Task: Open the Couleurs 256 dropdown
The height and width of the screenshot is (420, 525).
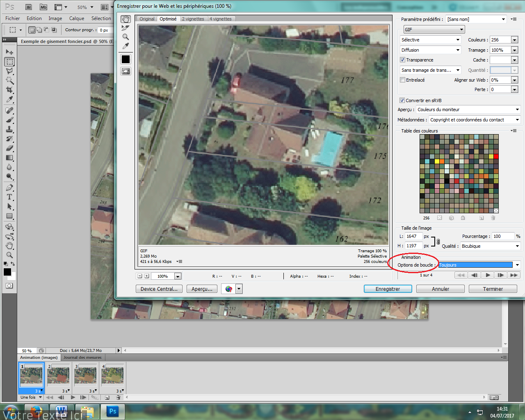Action: click(x=515, y=40)
